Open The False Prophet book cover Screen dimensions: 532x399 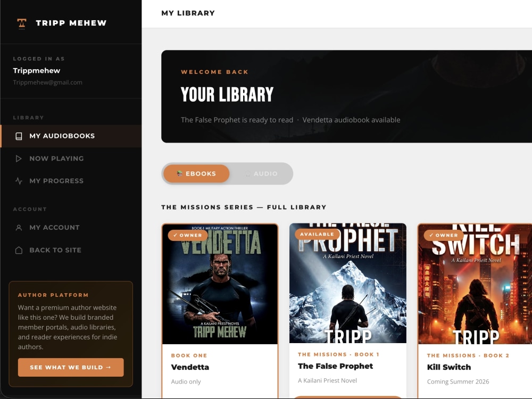(x=348, y=283)
